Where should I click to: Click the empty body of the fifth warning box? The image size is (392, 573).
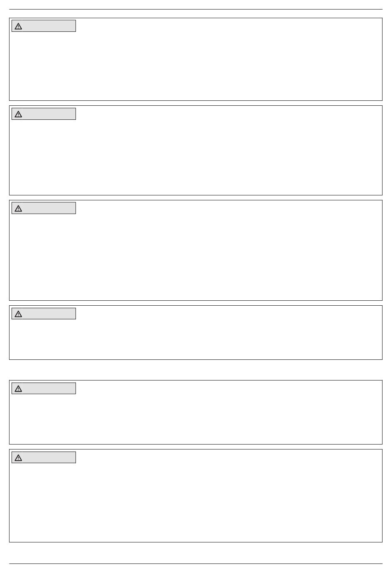[196, 418]
